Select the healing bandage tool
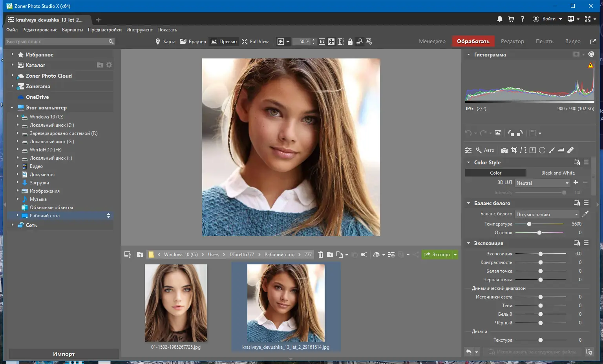Screen dimensions: 603x364 [570, 150]
